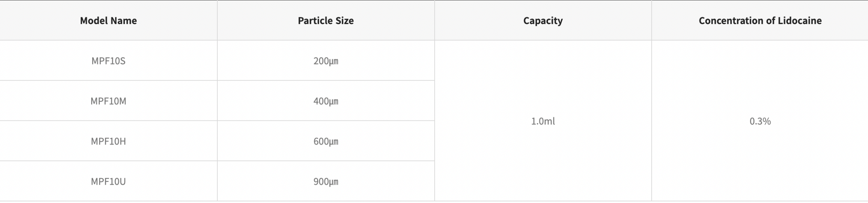The image size is (868, 203).
Task: Click the Model Name column header
Action: 108,21
